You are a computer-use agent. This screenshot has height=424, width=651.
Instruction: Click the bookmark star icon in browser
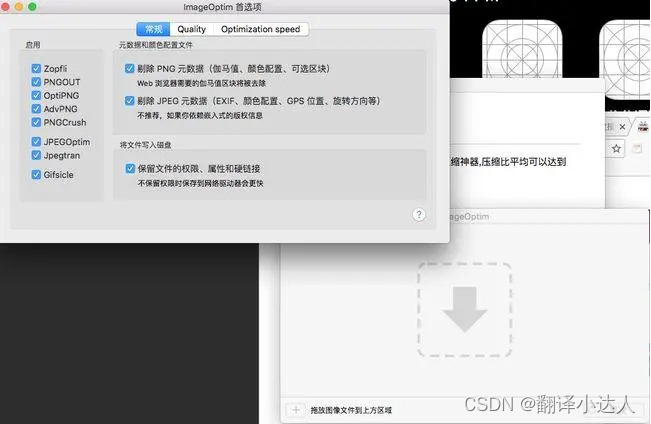[x=616, y=148]
